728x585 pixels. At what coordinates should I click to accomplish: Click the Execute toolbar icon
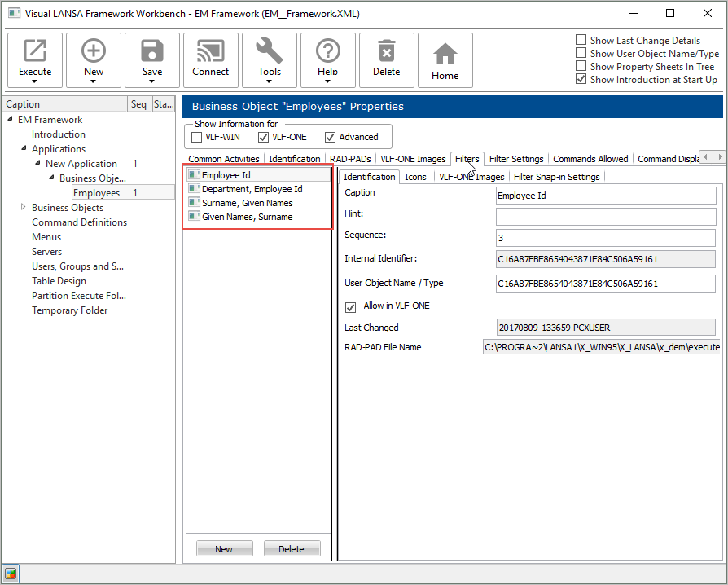pos(35,51)
